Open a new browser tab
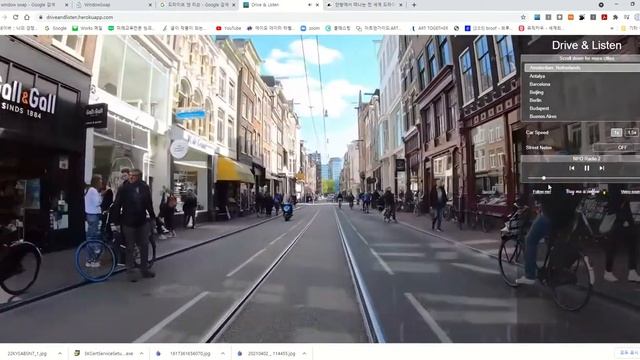Screen dimensions: 640x360 coord(414,5)
